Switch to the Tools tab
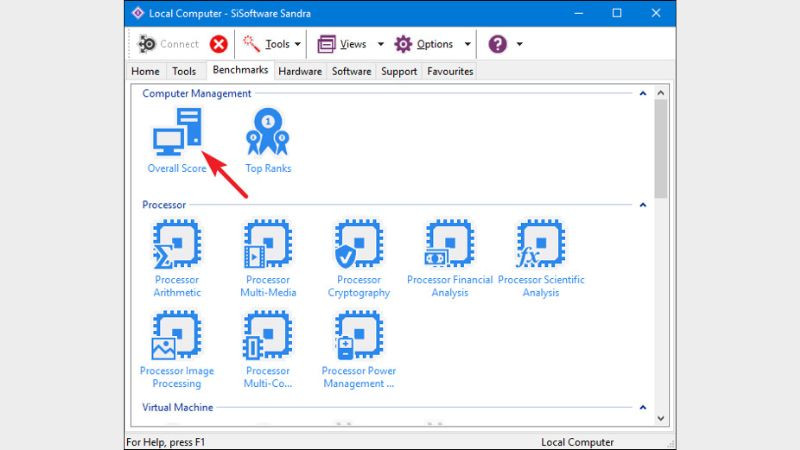The height and width of the screenshot is (450, 800). (184, 71)
